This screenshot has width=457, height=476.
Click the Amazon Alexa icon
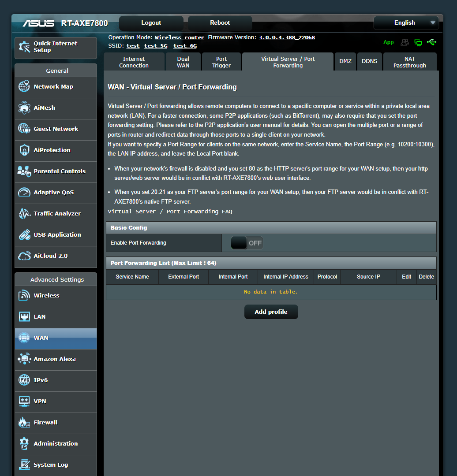coord(24,359)
